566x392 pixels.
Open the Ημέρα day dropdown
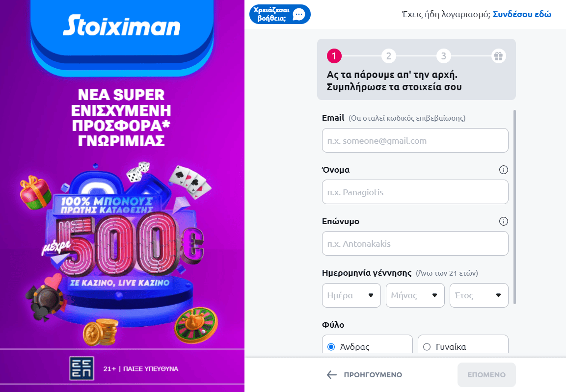pyautogui.click(x=351, y=295)
